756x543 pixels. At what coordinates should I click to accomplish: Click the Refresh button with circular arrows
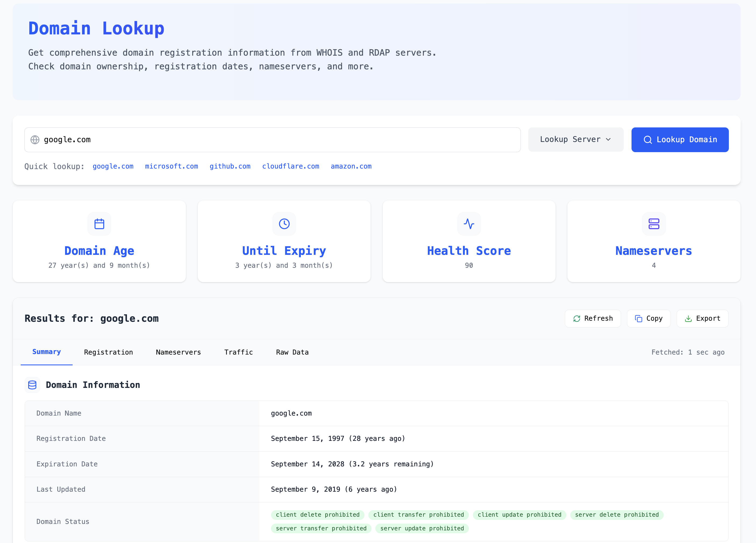click(592, 319)
